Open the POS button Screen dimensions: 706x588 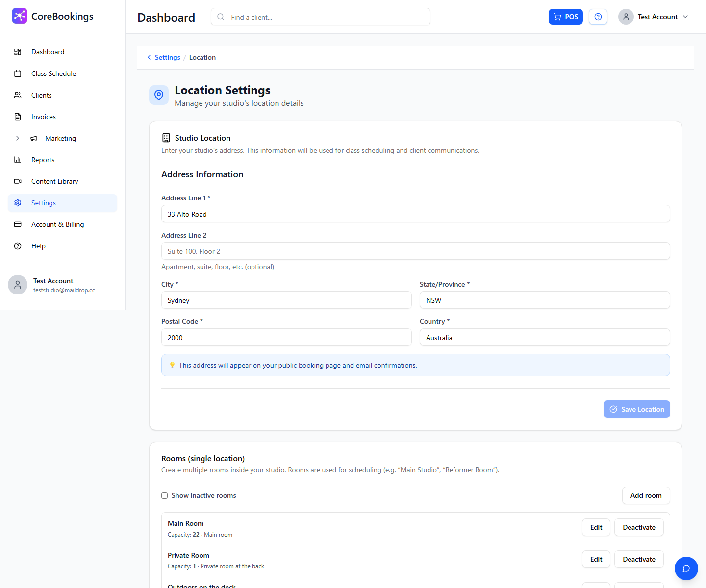pos(566,17)
